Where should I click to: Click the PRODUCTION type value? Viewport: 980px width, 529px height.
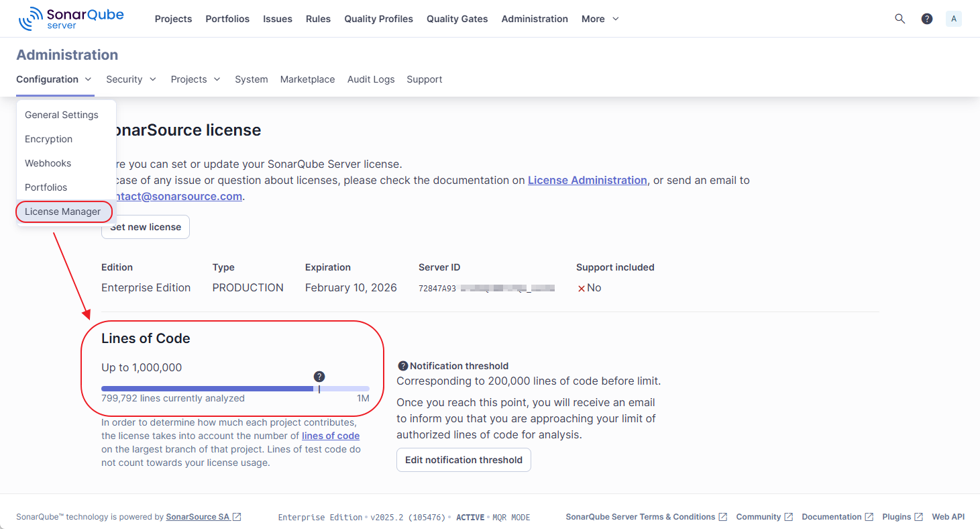[248, 287]
